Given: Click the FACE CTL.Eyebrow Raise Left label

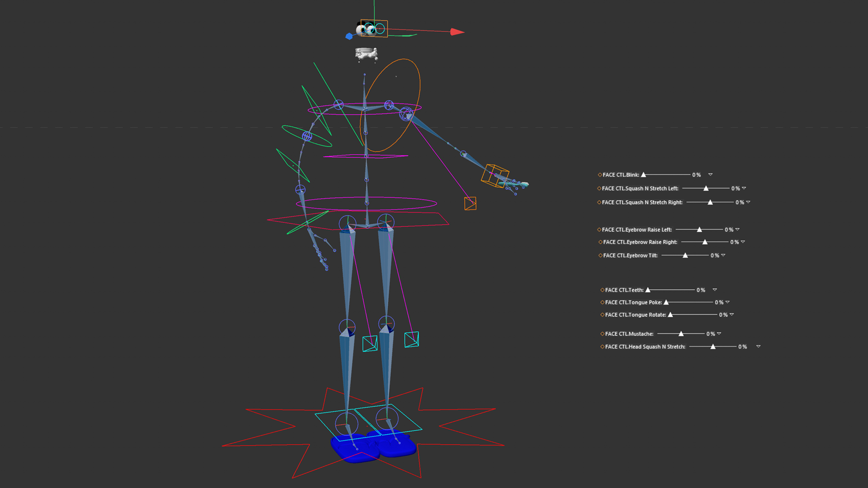Looking at the screenshot, I should click(637, 230).
